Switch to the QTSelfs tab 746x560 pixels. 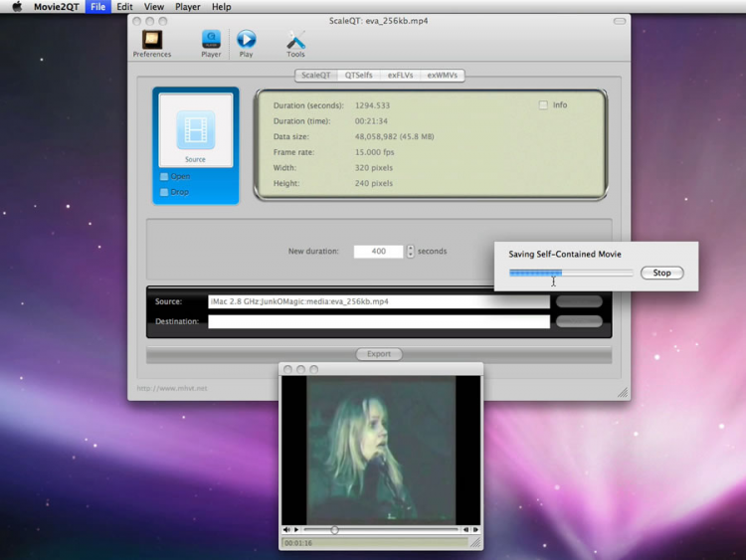point(359,76)
